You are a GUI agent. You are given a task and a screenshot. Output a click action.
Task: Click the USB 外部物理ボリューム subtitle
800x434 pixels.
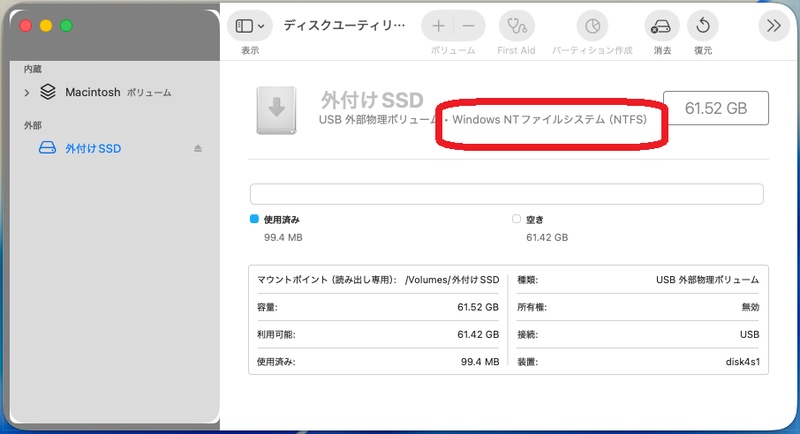click(x=378, y=119)
